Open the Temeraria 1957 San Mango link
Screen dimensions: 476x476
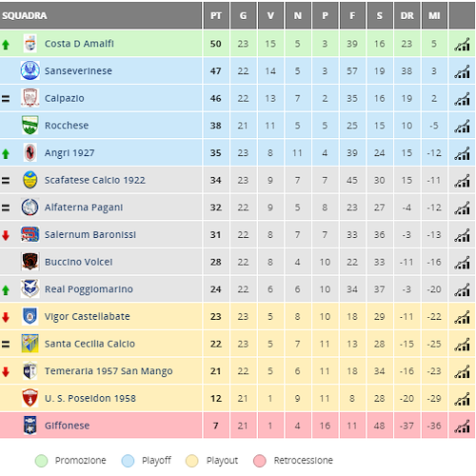tap(109, 371)
